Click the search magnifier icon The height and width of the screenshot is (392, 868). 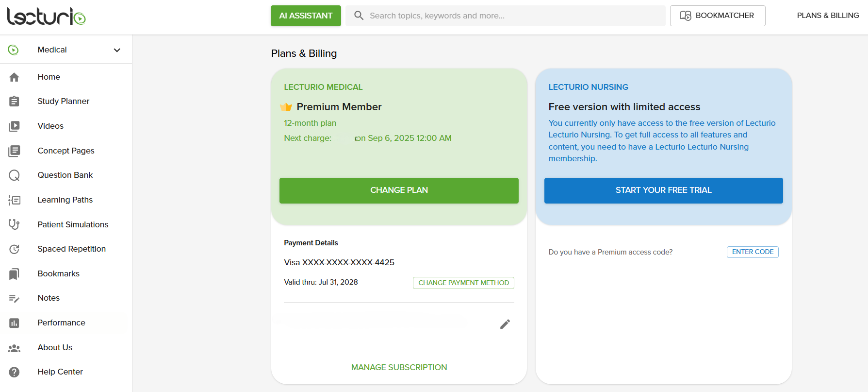pos(359,16)
